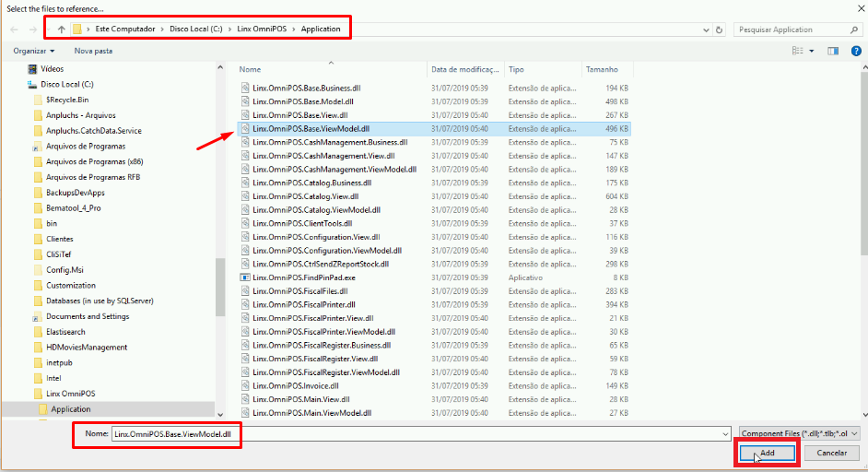The width and height of the screenshot is (868, 472).
Task: Open the blue help icon
Action: pos(856,51)
